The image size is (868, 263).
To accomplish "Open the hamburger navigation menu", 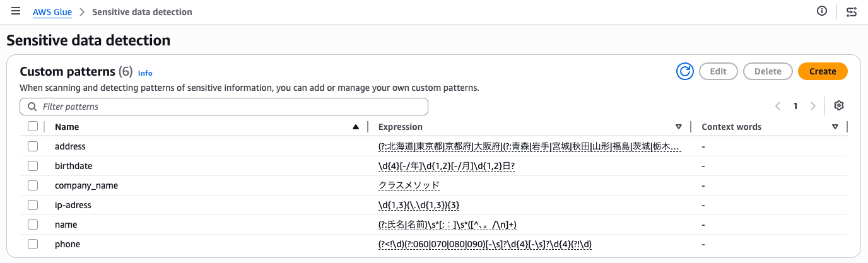I will click(x=16, y=11).
